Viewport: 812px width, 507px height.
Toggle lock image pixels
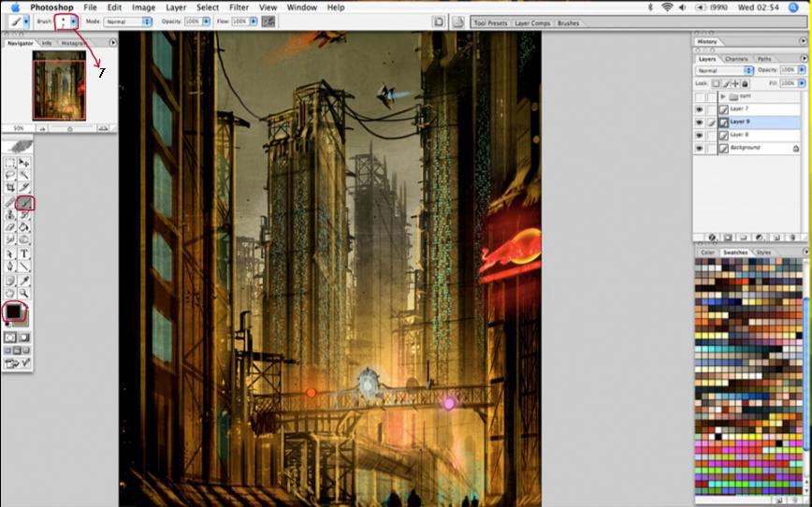coord(726,83)
